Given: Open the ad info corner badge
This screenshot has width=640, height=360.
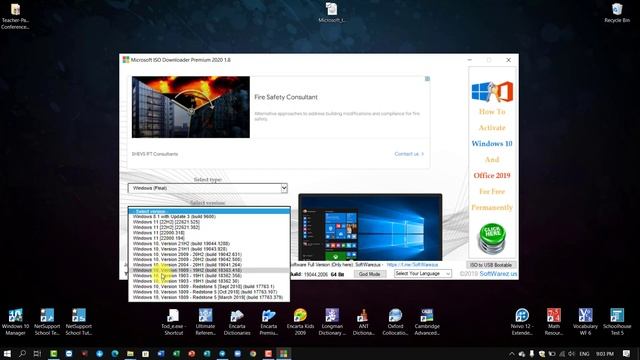Looking at the screenshot, I should tap(427, 79).
